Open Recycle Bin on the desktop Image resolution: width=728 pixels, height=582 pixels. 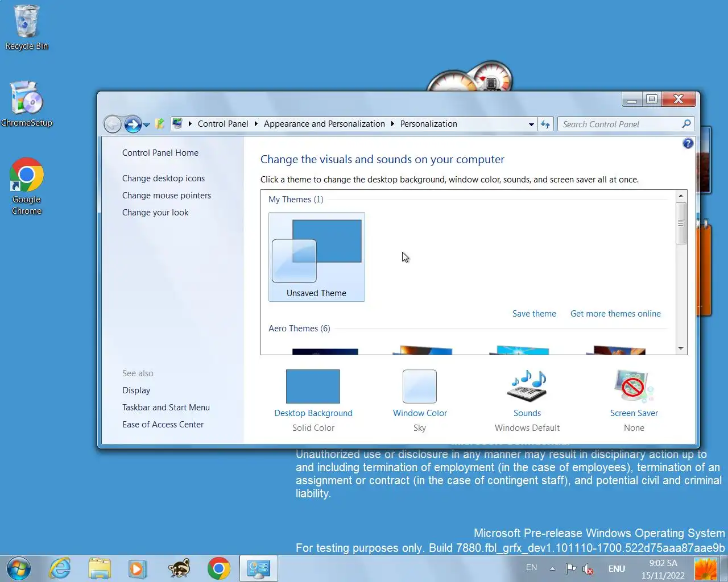[26, 28]
